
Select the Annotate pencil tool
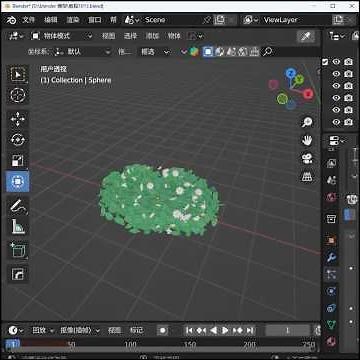17,206
